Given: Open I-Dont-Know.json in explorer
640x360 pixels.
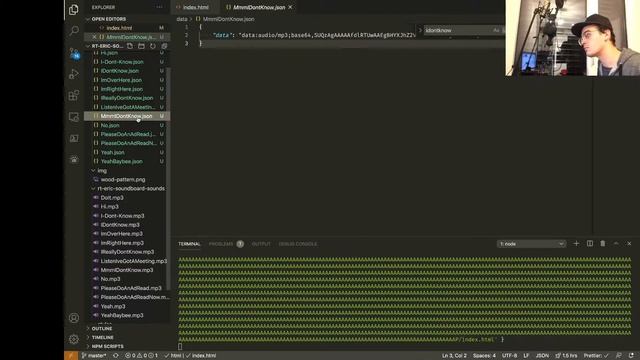Looking at the screenshot, I should coord(127,62).
